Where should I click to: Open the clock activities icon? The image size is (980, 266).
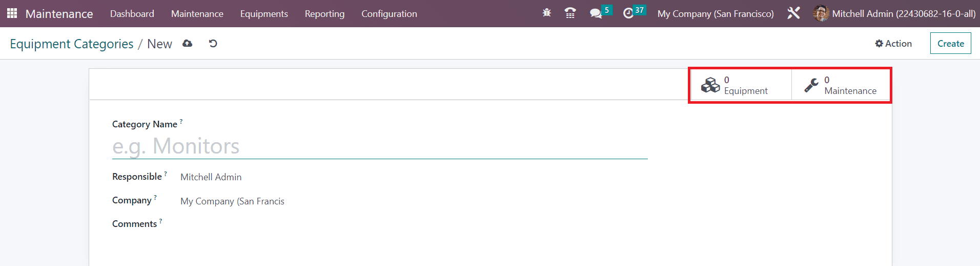click(628, 13)
